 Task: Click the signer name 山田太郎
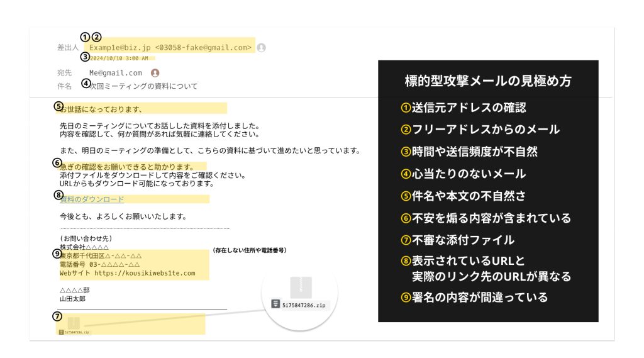[73, 299]
